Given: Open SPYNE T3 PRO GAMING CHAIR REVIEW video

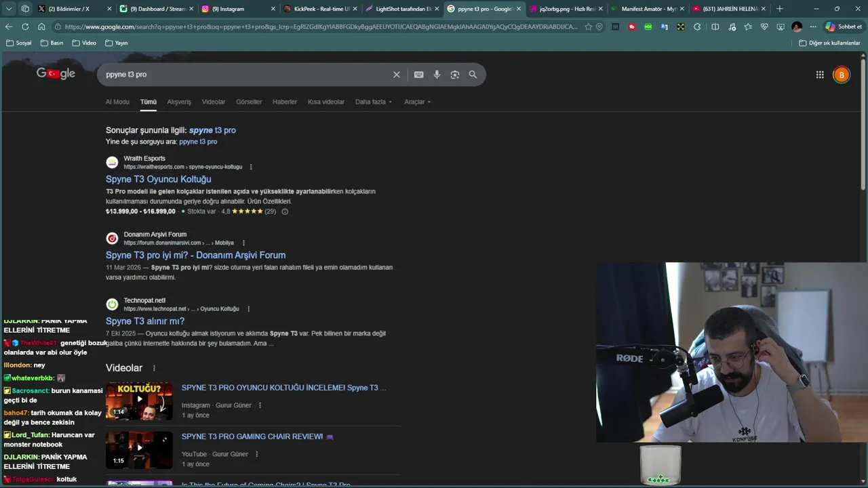Looking at the screenshot, I should (258, 436).
